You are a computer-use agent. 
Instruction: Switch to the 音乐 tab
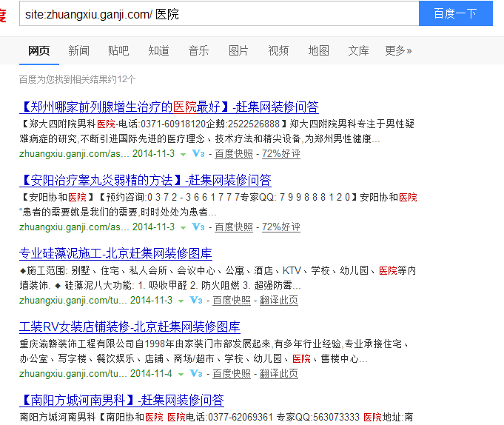tap(198, 51)
